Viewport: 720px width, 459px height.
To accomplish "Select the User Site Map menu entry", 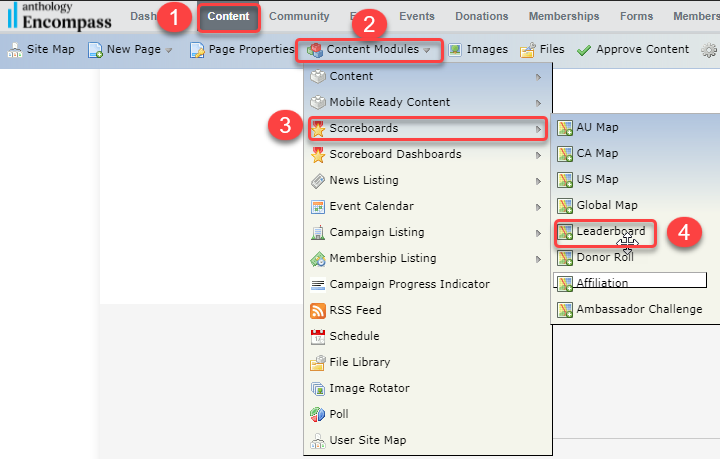I will [367, 440].
